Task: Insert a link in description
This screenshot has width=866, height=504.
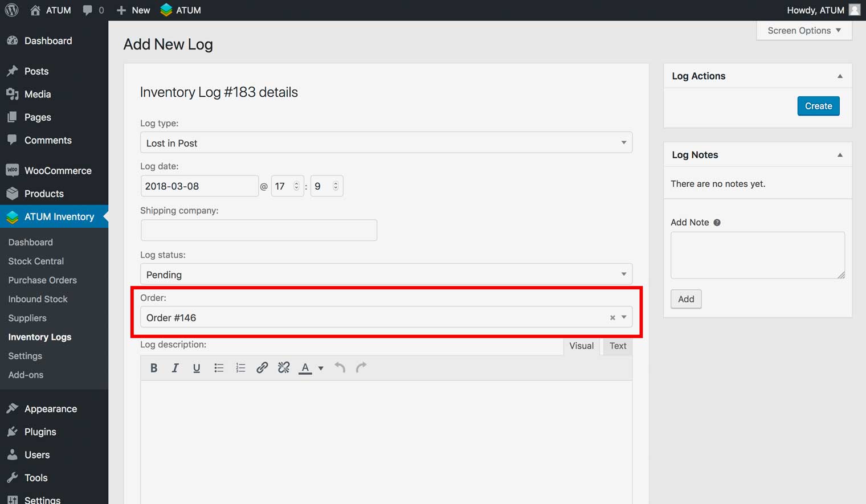Action: tap(262, 368)
